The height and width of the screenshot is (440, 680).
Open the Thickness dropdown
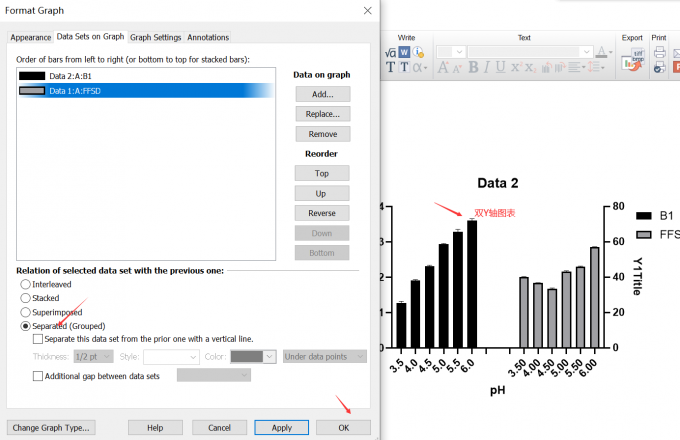[x=93, y=356]
